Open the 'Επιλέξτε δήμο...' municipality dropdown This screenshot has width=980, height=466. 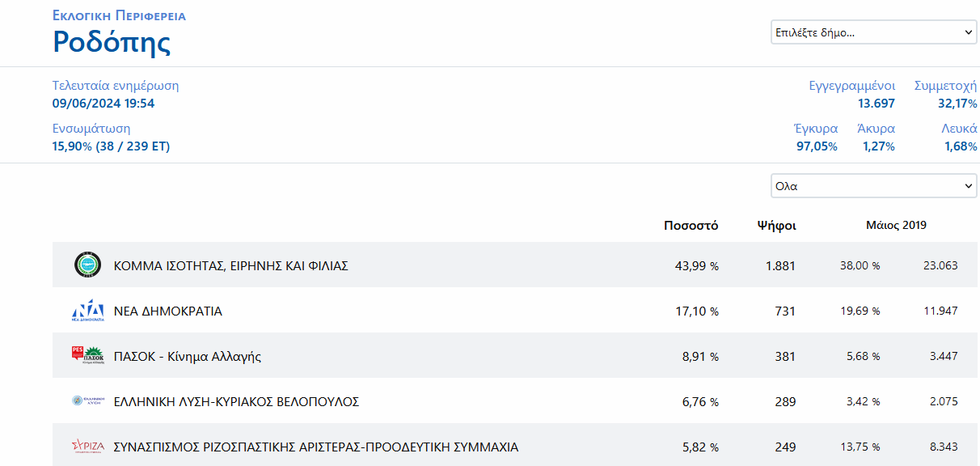coord(874,32)
